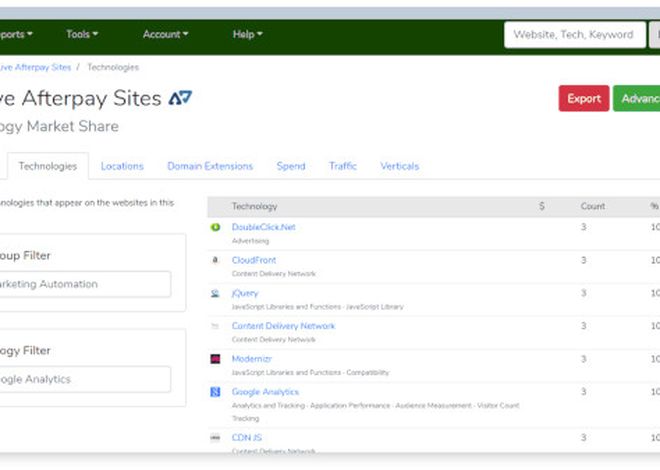Click the count value in the Modernizr row

tap(584, 358)
